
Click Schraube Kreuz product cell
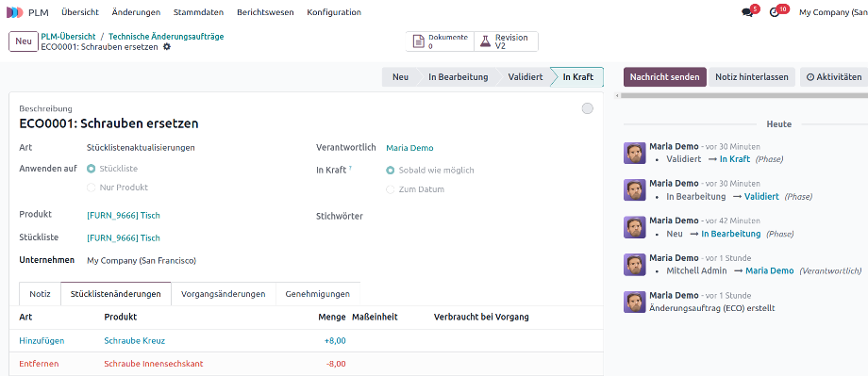135,340
